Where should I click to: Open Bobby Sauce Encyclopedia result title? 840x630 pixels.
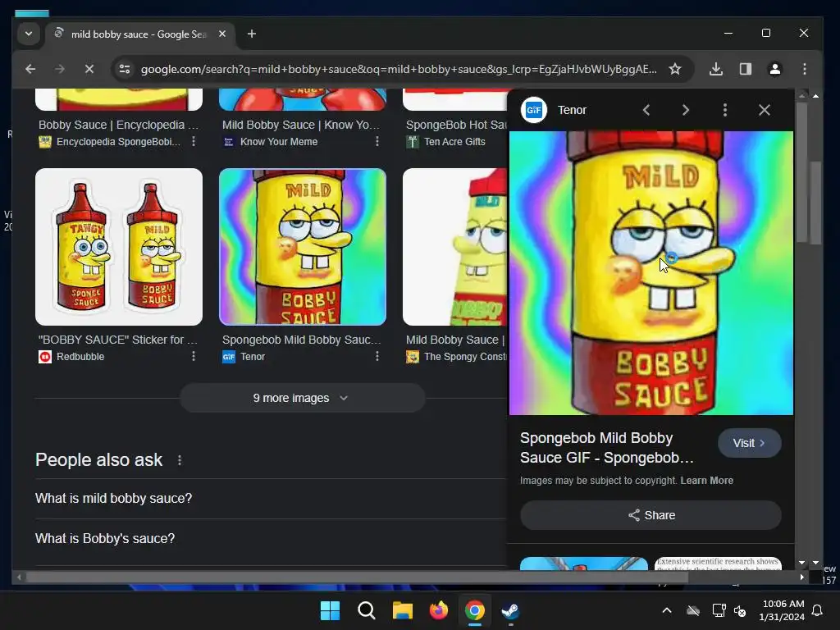[x=118, y=125]
